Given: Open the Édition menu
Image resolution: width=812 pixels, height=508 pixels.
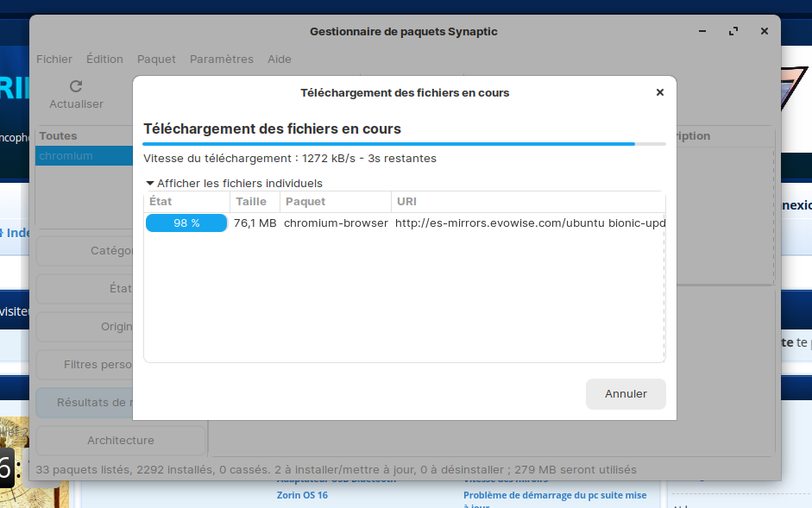Looking at the screenshot, I should 104,60.
